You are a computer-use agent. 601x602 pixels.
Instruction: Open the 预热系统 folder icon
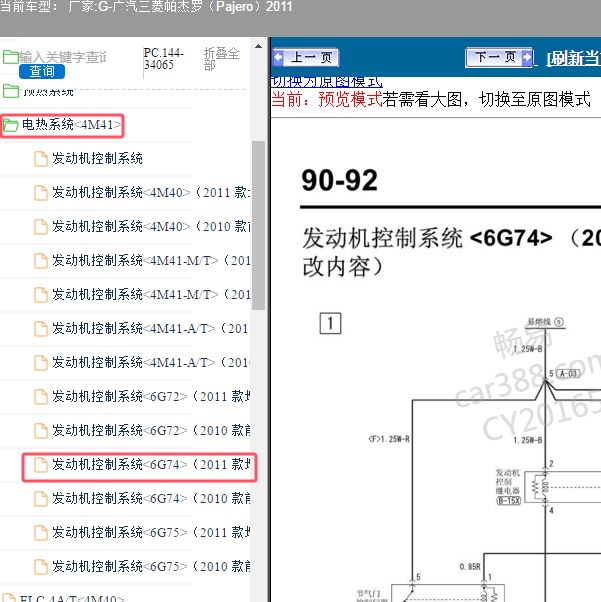tap(11, 91)
